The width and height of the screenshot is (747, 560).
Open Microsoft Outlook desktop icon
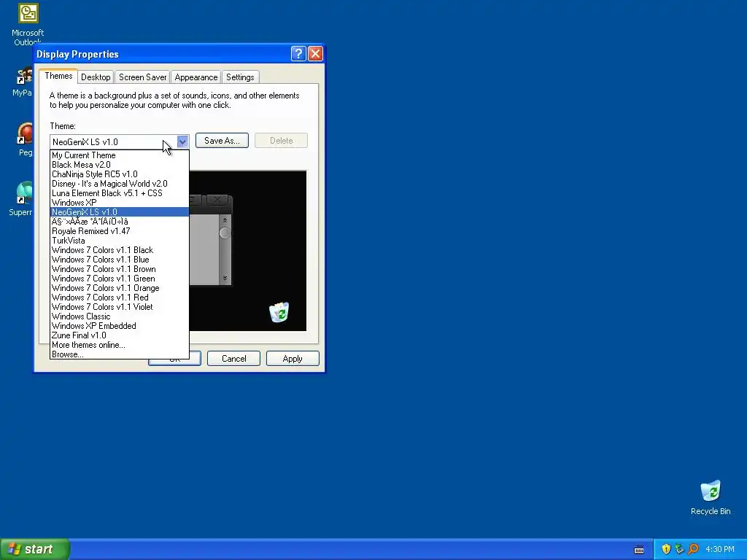tap(28, 24)
